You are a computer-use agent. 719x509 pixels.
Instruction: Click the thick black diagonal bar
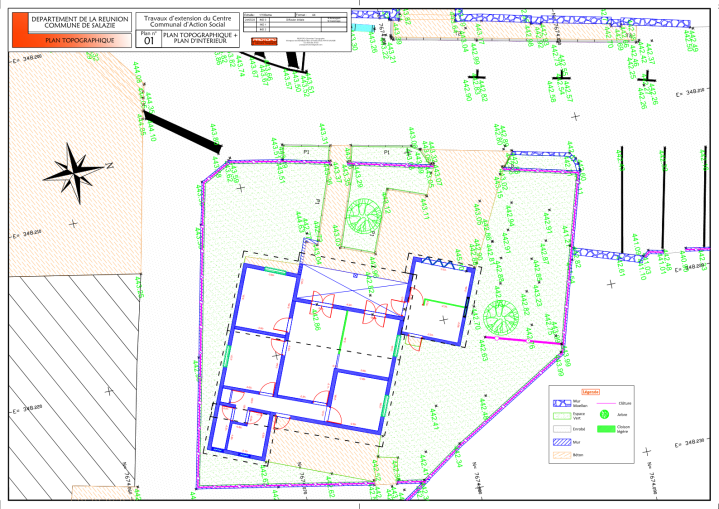[183, 132]
